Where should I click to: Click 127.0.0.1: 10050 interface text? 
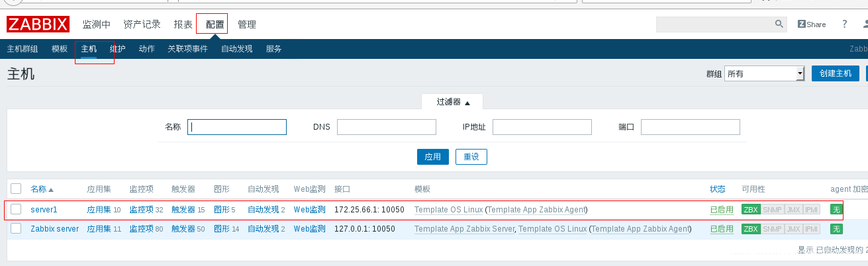click(365, 229)
